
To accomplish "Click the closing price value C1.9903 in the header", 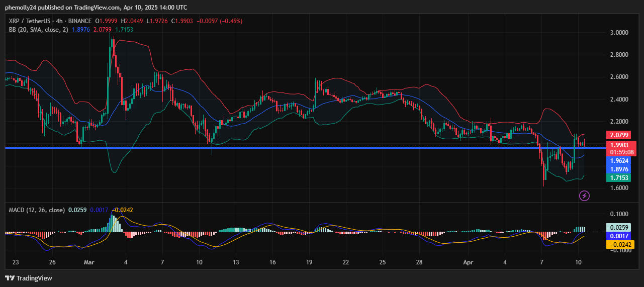I will tap(183, 21).
